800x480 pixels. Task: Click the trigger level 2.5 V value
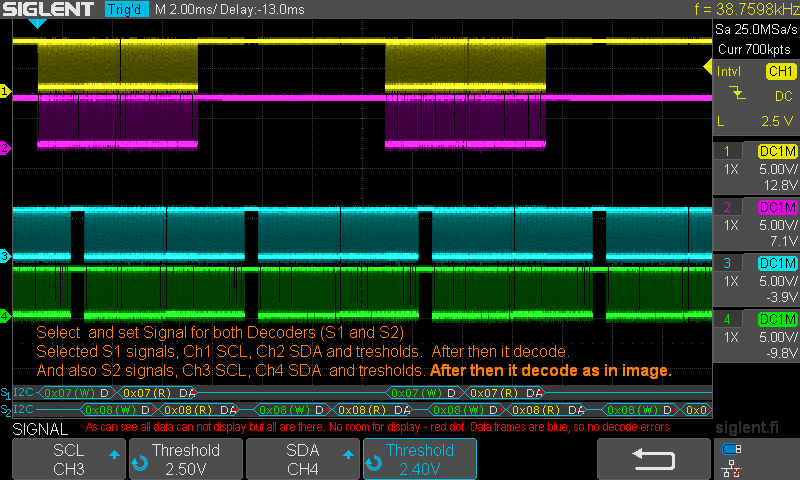tap(777, 121)
